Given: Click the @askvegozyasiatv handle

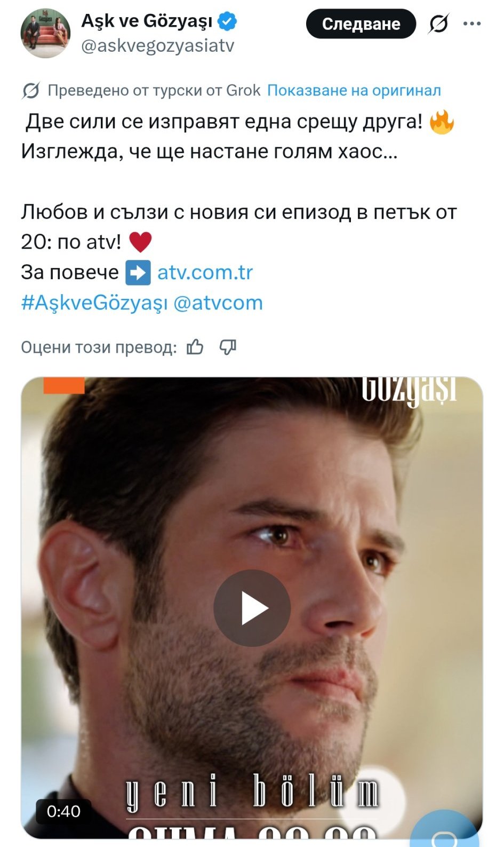Looking at the screenshot, I should click(158, 46).
